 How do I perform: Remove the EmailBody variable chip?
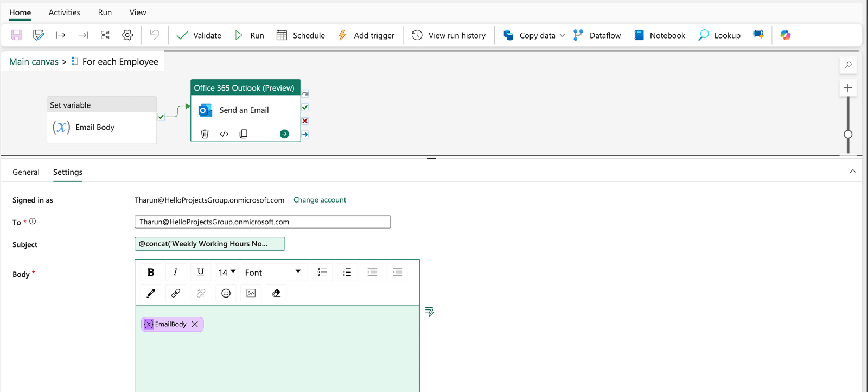coord(195,324)
